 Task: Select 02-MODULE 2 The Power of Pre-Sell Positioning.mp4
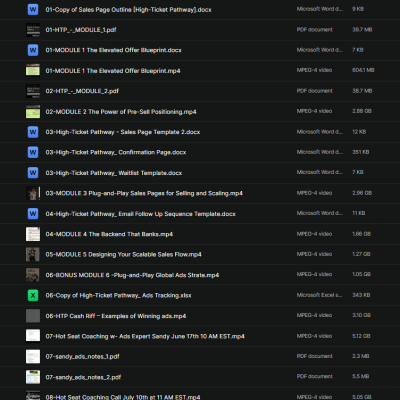pyautogui.click(x=121, y=112)
